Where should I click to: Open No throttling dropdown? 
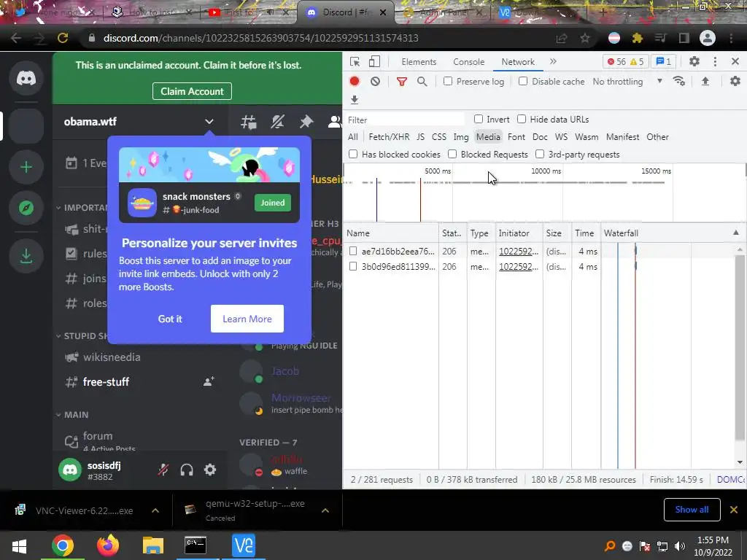click(627, 82)
